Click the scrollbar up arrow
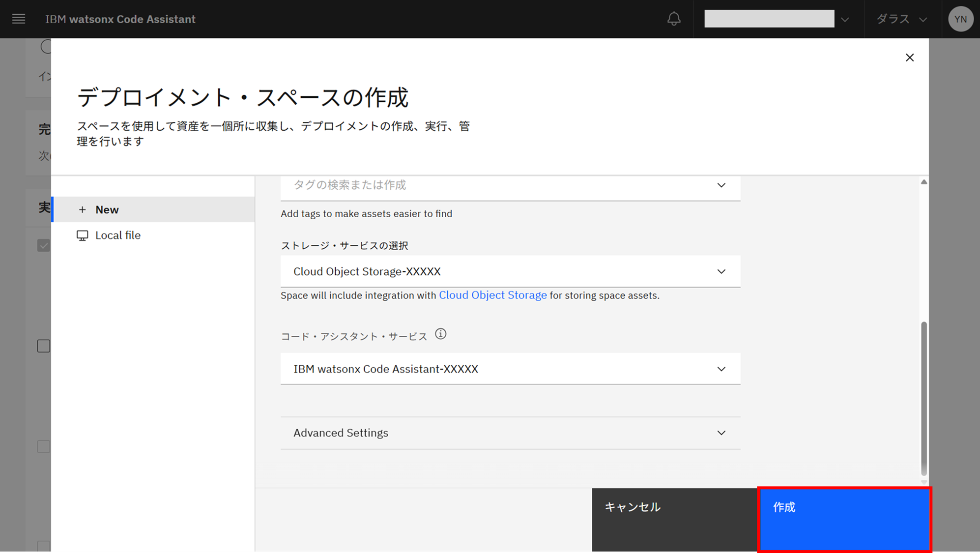 (x=924, y=182)
